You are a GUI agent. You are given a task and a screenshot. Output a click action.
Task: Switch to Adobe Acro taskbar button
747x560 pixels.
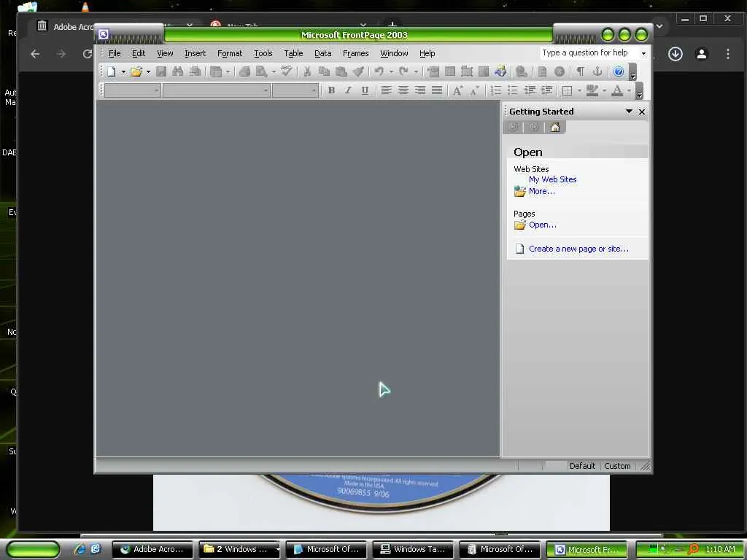tap(152, 549)
